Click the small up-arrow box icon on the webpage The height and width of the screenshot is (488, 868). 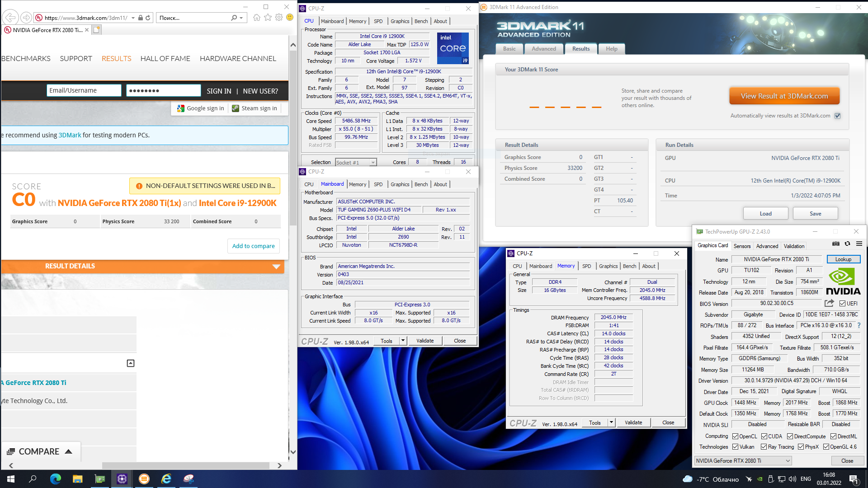tap(131, 363)
